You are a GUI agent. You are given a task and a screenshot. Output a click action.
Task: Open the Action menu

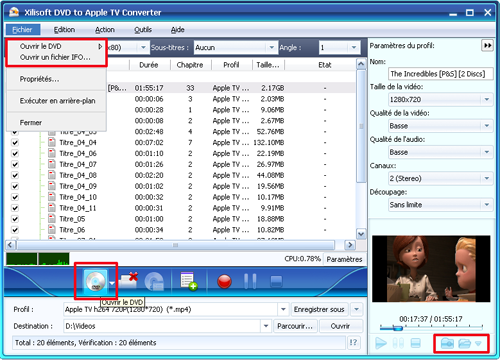click(105, 30)
